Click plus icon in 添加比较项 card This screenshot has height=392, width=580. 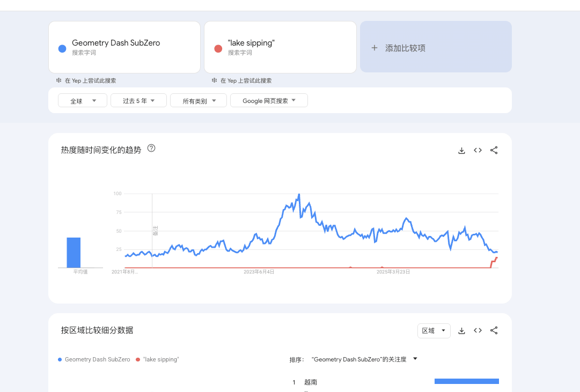pyautogui.click(x=375, y=48)
